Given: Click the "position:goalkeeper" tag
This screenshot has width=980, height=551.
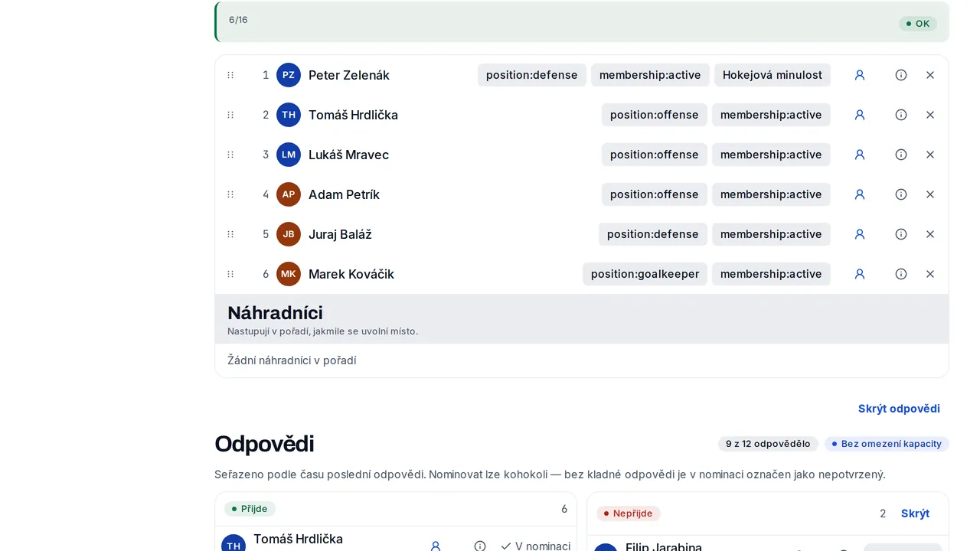Looking at the screenshot, I should pyautogui.click(x=645, y=274).
